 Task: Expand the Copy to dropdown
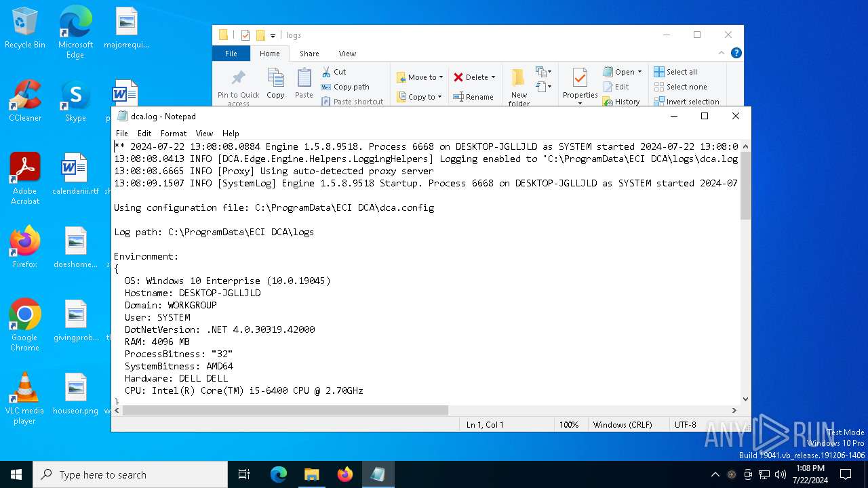tap(420, 97)
